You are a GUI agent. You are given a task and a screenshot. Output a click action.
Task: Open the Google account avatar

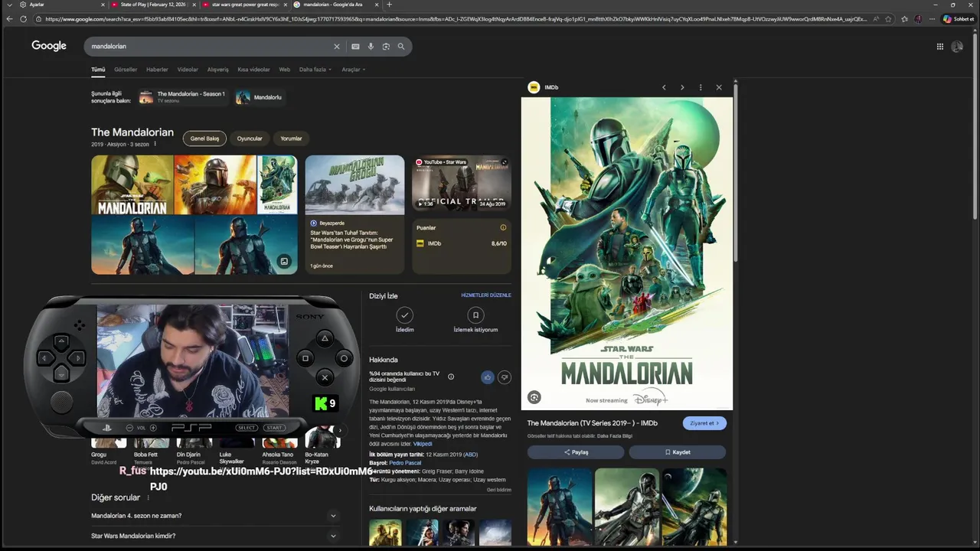coord(957,47)
